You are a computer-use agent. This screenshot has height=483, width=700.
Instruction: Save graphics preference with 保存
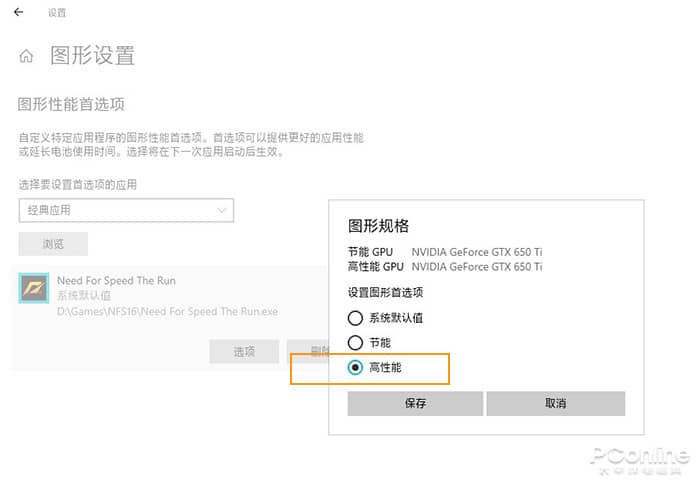(x=415, y=404)
